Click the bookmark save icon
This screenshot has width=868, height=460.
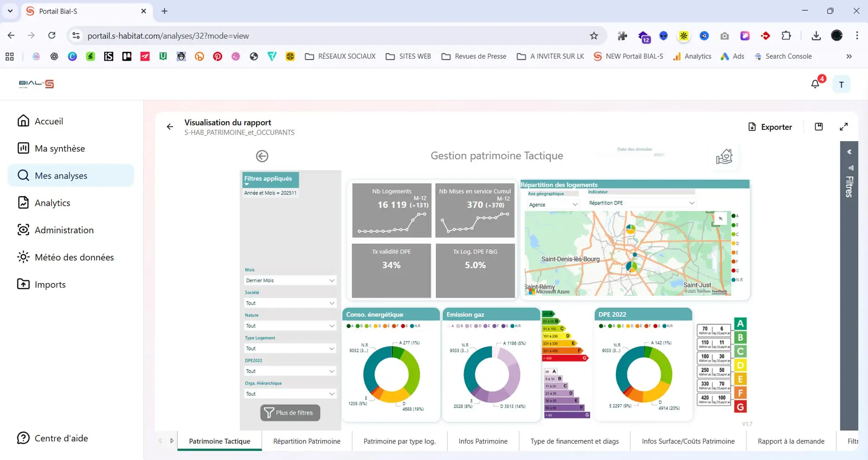[x=819, y=127]
